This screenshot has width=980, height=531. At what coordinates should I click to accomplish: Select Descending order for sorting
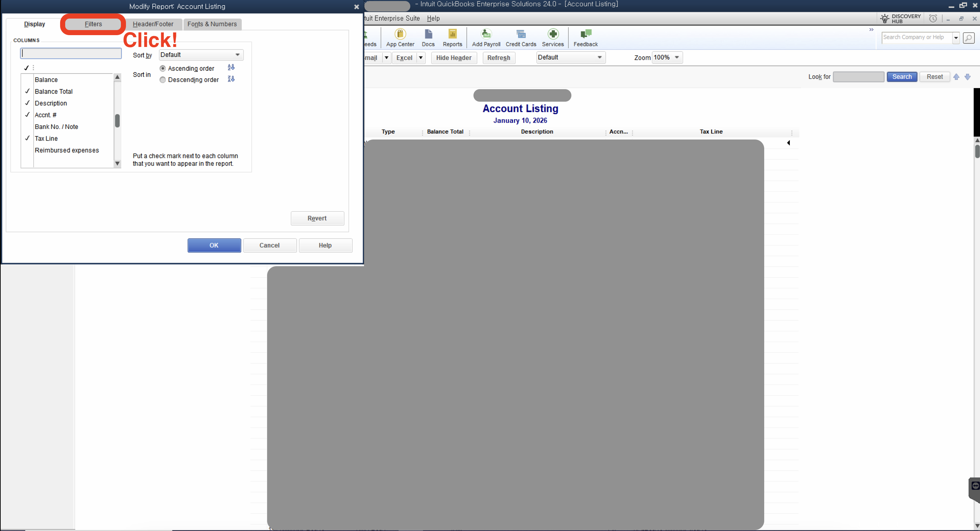(x=163, y=80)
